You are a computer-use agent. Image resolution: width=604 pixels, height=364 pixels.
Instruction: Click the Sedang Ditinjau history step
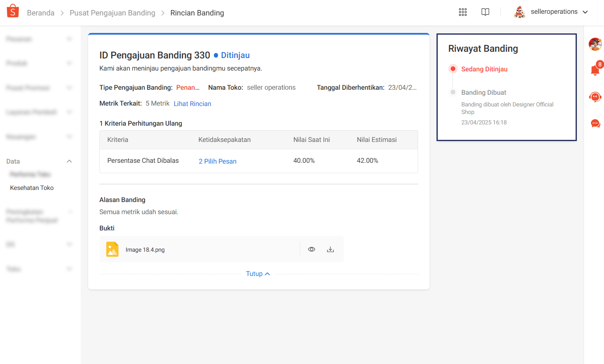484,69
